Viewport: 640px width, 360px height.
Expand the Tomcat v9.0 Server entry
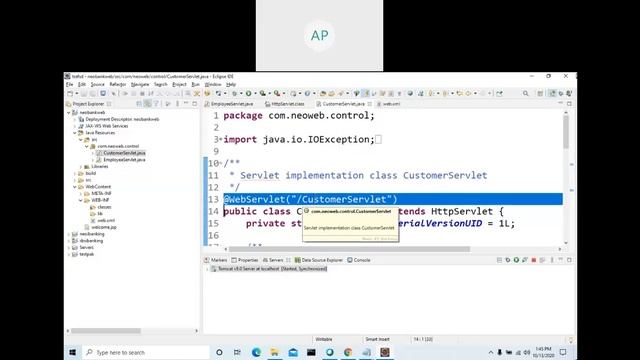point(207,269)
